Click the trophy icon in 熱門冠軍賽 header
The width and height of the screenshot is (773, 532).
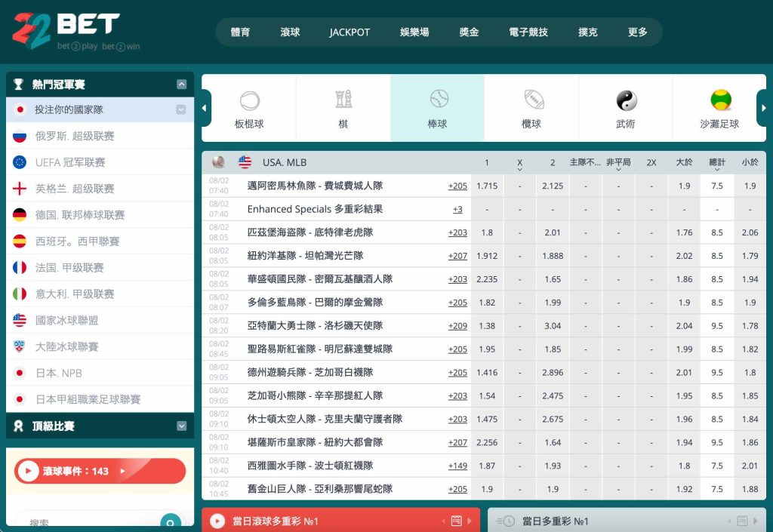click(x=19, y=85)
